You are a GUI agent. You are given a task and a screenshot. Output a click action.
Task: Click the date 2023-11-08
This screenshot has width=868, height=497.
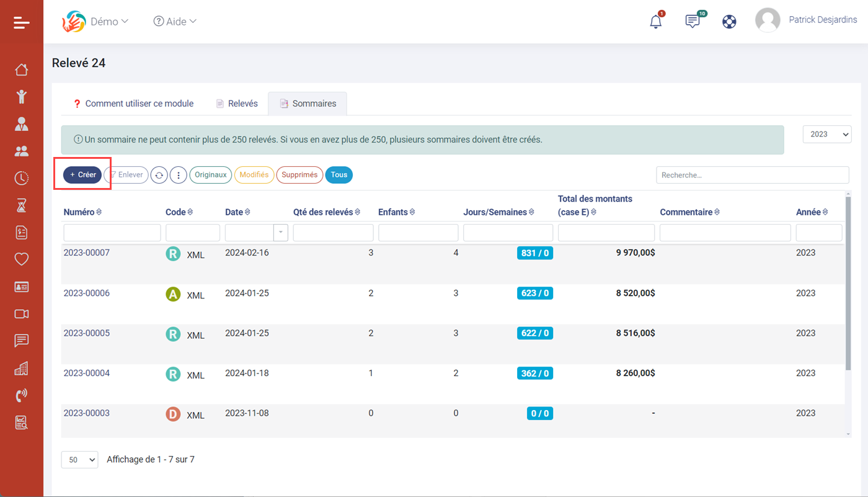(247, 413)
